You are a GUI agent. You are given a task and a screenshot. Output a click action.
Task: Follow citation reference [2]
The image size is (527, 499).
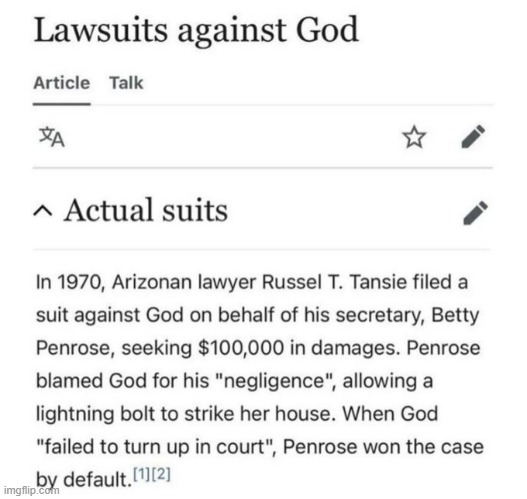click(x=162, y=474)
